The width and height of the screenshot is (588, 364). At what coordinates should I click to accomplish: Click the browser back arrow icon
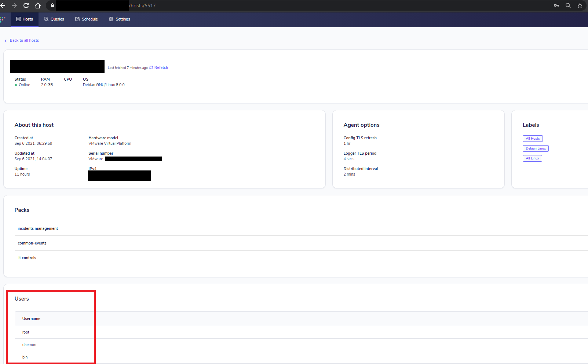coord(3,5)
